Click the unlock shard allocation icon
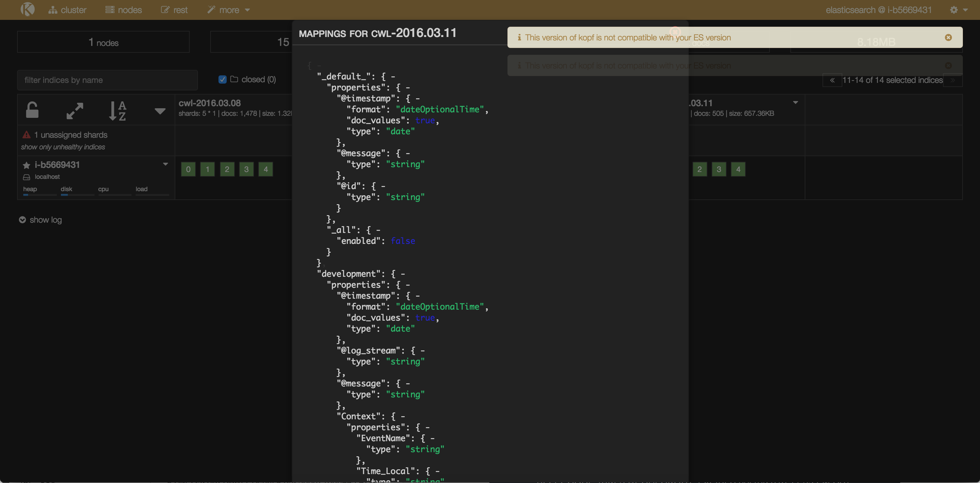Viewport: 980px width, 483px height. pyautogui.click(x=32, y=110)
